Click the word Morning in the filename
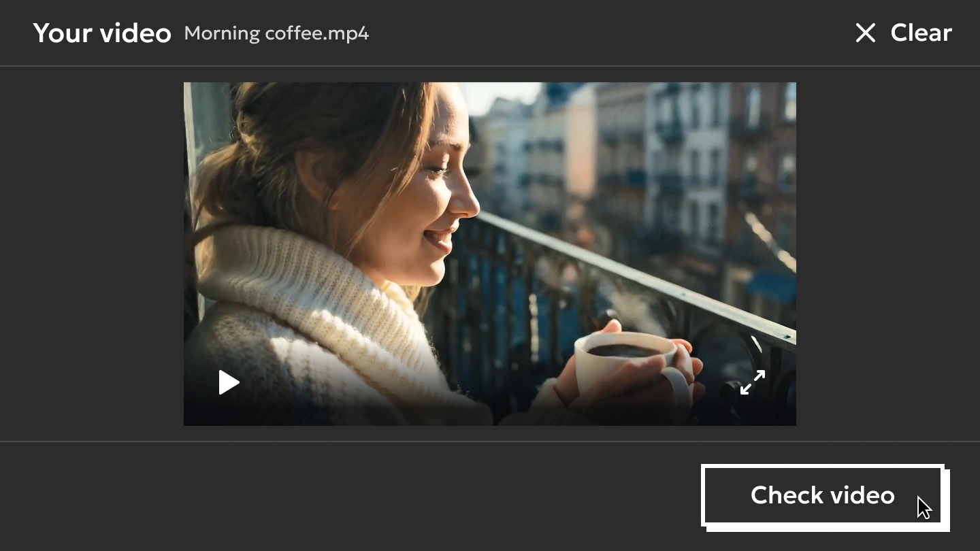Screen dimensions: 980x551 coord(222,33)
